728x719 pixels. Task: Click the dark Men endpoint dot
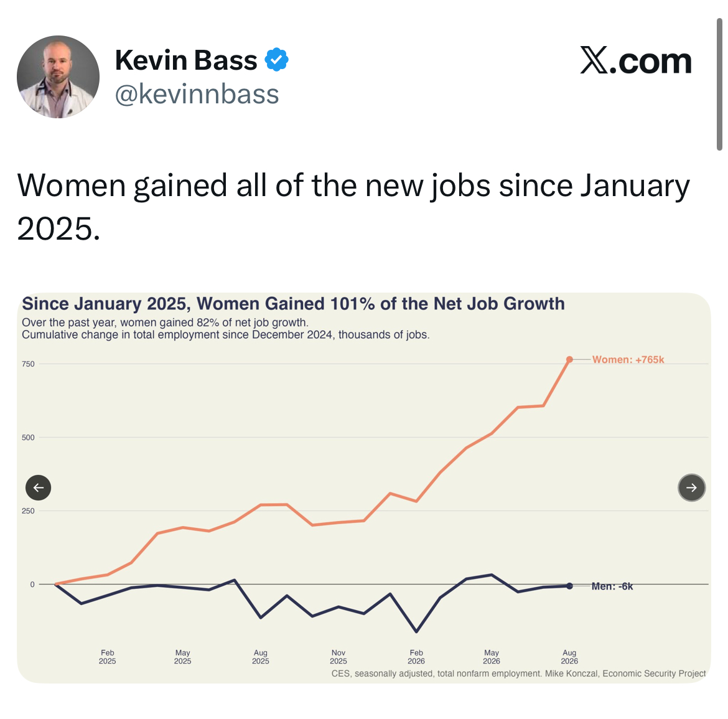(x=570, y=586)
